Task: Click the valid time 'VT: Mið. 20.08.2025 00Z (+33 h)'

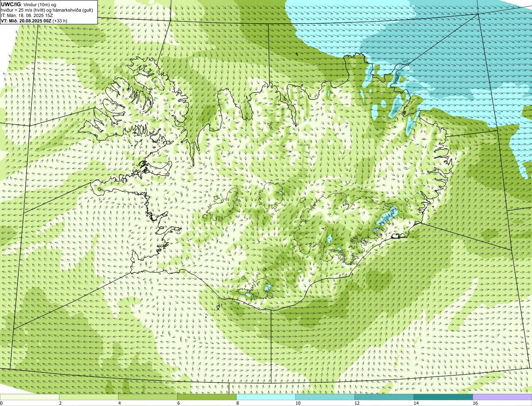Action: (x=34, y=21)
